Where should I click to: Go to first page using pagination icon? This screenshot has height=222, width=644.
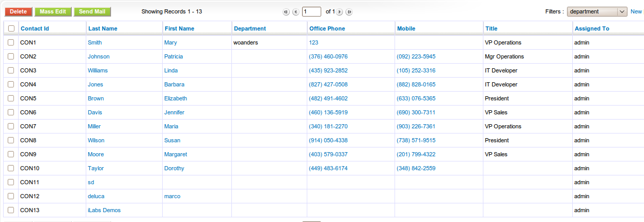[x=286, y=12]
